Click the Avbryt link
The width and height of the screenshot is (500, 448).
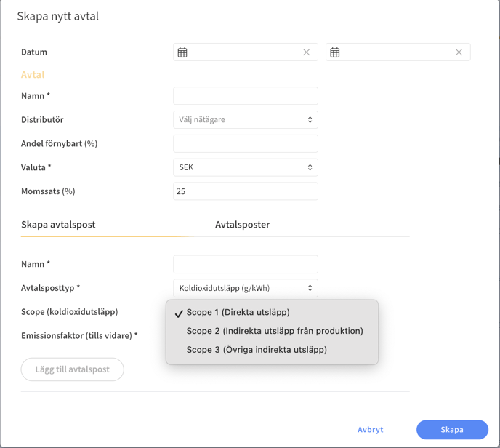click(x=370, y=430)
